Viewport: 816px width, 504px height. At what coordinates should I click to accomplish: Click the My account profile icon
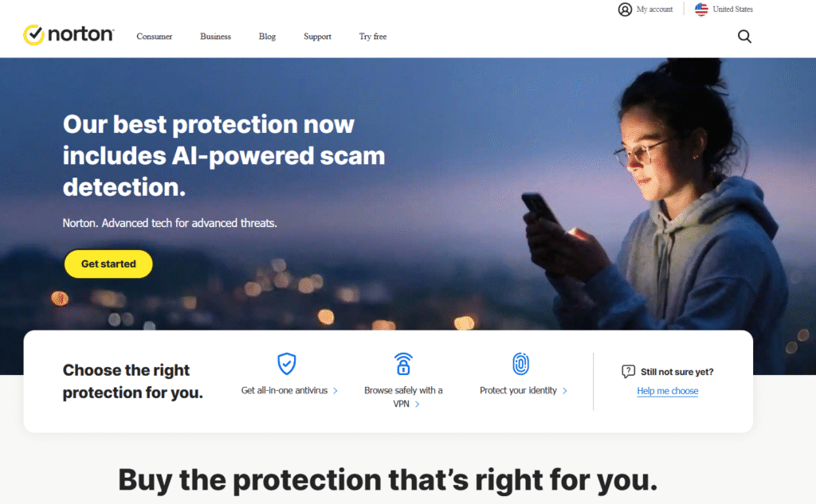(x=625, y=10)
